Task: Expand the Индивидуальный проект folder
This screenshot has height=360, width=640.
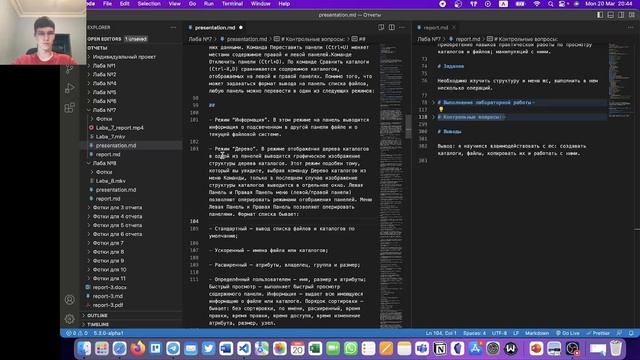Action: 124,57
